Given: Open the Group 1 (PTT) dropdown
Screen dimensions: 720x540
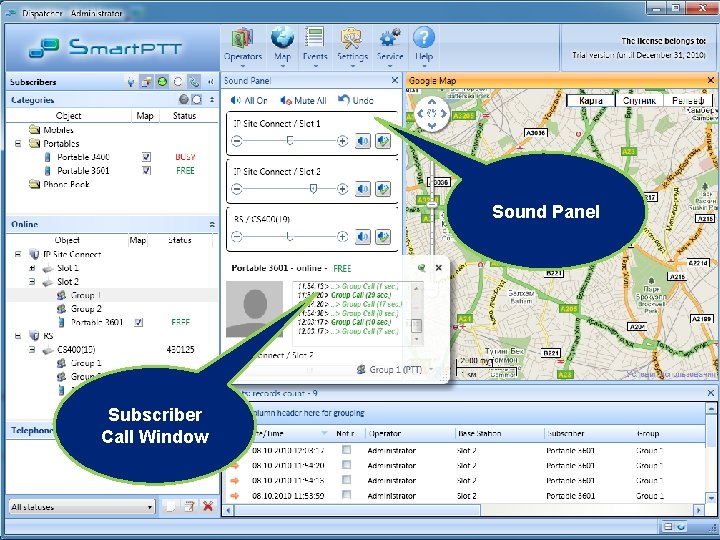Looking at the screenshot, I should [431, 369].
